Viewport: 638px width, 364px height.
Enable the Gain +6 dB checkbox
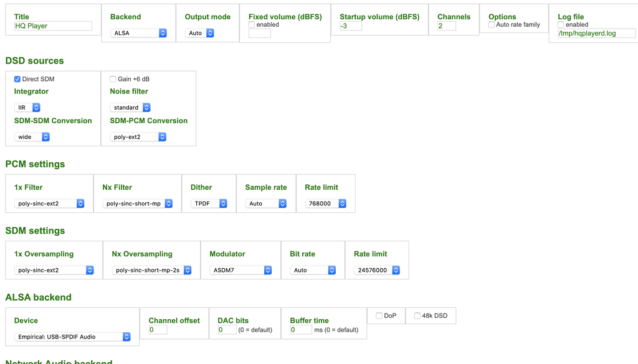pos(113,78)
